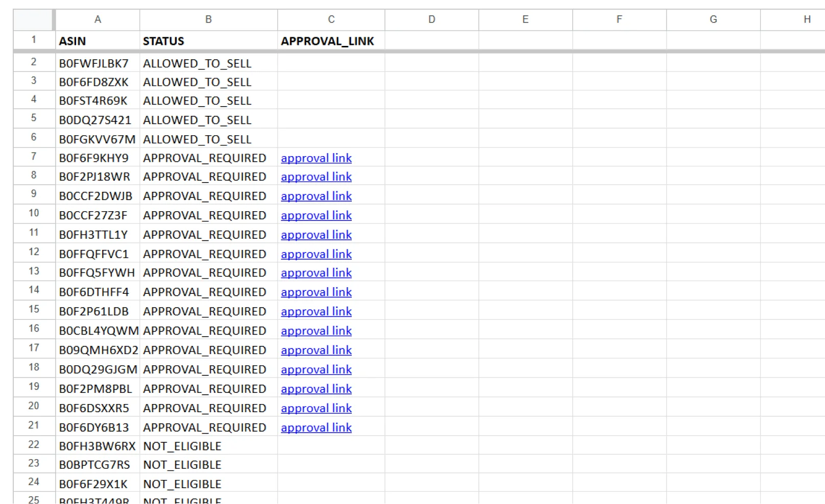
Task: Select row 7 header
Action: (x=34, y=157)
